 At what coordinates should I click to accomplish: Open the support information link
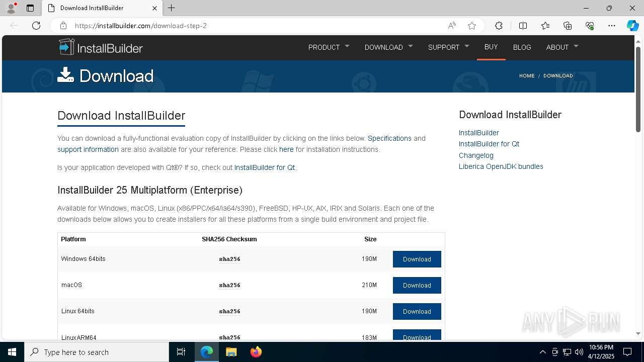88,149
